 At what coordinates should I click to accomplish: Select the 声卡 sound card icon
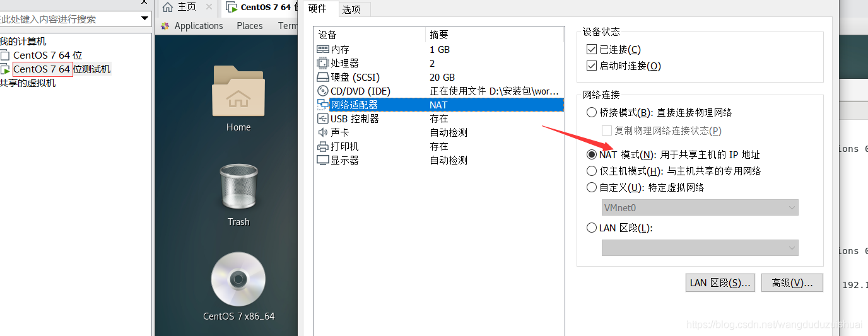coord(322,132)
